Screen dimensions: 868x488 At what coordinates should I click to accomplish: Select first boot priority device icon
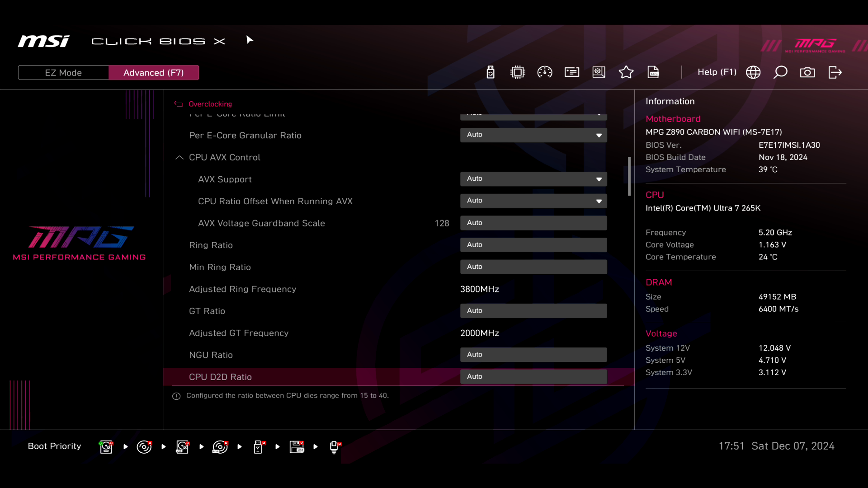(x=106, y=446)
